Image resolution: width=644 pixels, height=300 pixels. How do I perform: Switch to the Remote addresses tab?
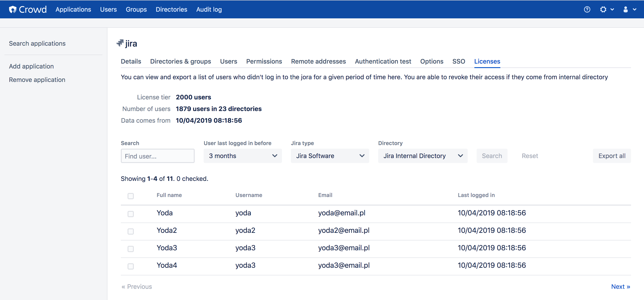[x=318, y=61]
